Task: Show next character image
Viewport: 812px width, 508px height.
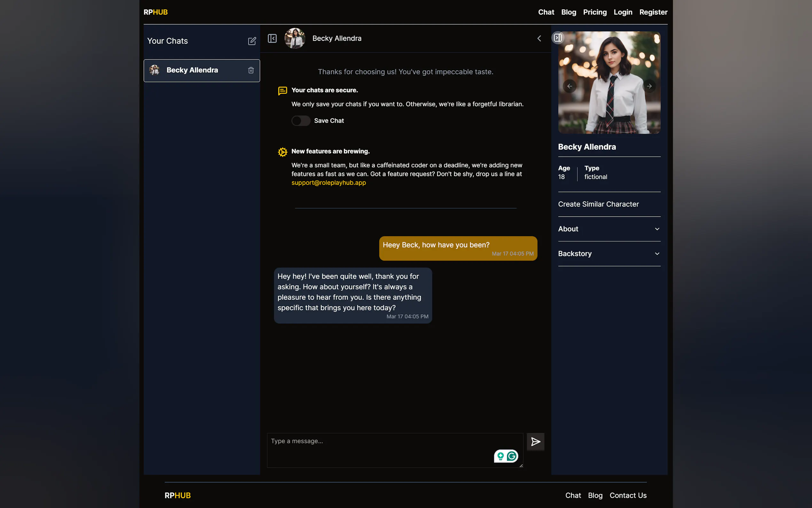Action: pyautogui.click(x=649, y=86)
